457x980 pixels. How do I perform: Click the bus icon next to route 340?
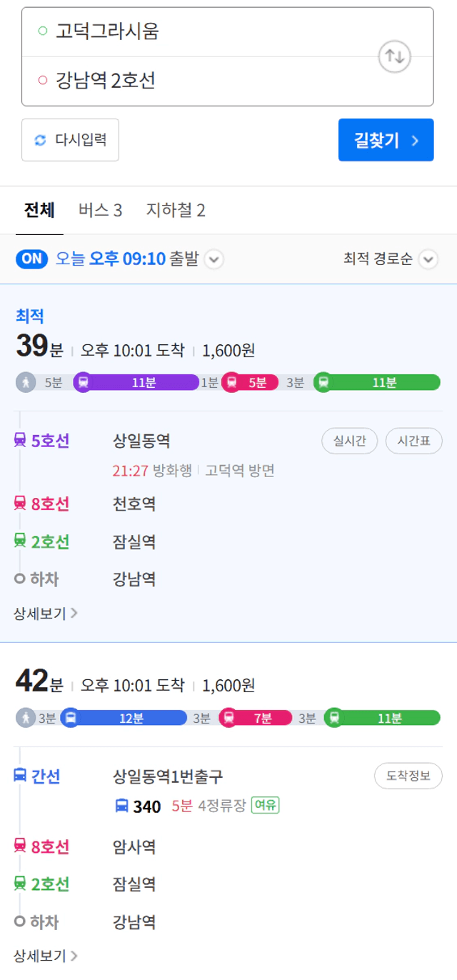point(122,806)
